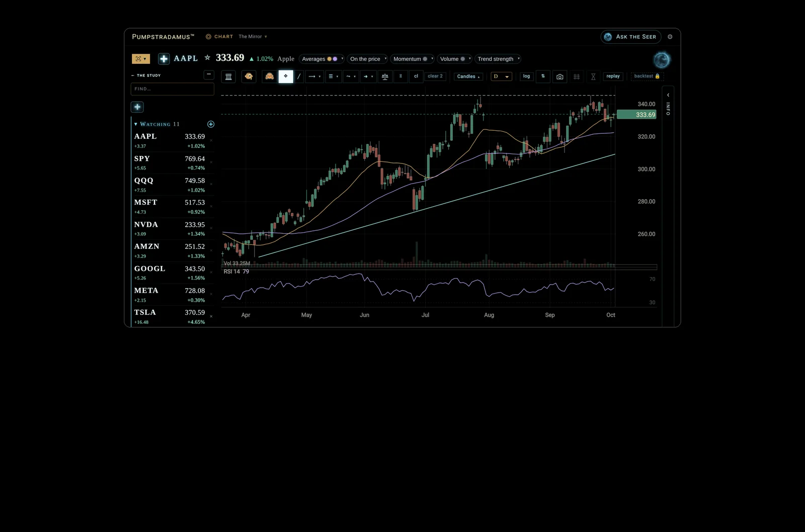Open Ask the Seer
Screen dimensions: 805x532
(x=630, y=37)
